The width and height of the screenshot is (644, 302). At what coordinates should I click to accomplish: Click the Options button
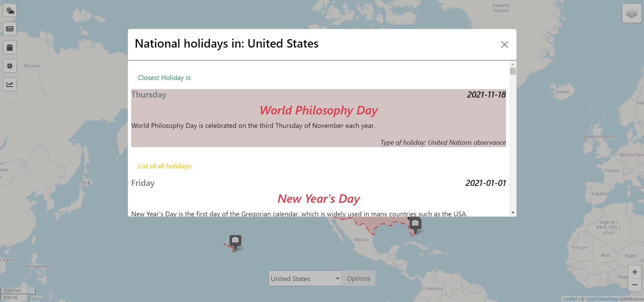point(358,278)
